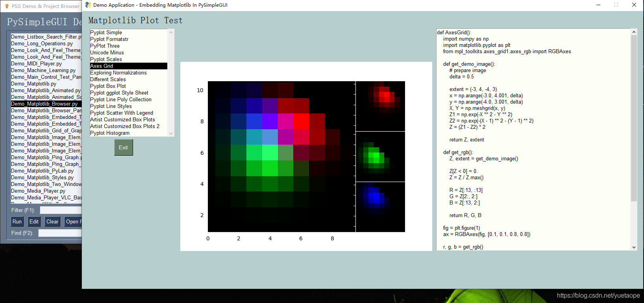Select Demo_Media_Player.py in PSG Browser list
Image resolution: width=644 pixels, height=303 pixels.
click(46, 191)
